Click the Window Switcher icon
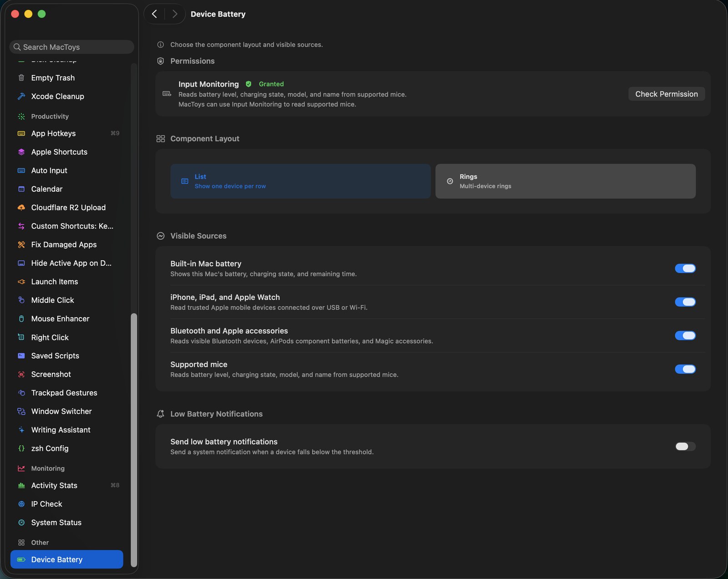Viewport: 728px width, 579px height. click(21, 411)
